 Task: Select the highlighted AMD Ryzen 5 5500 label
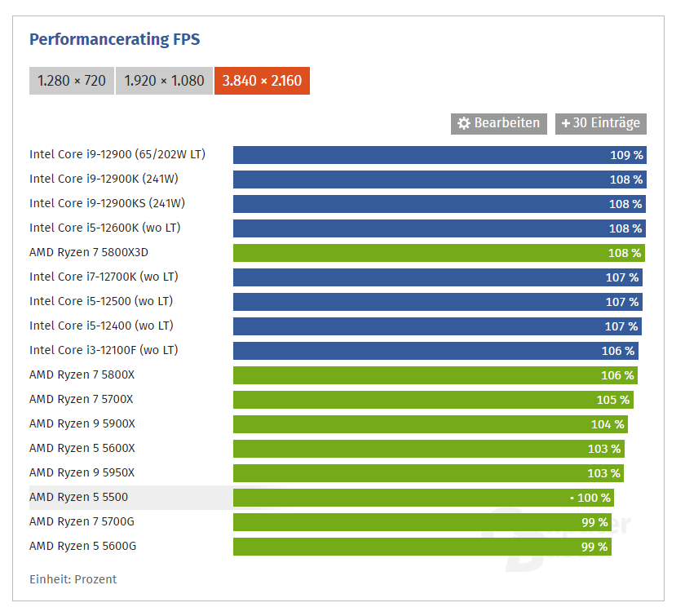[x=78, y=498]
